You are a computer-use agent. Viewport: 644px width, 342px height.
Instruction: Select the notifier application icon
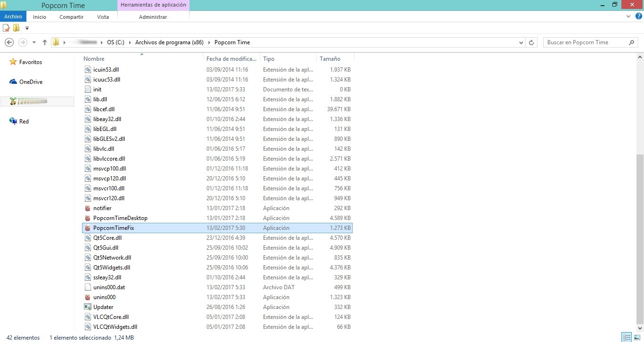click(87, 208)
